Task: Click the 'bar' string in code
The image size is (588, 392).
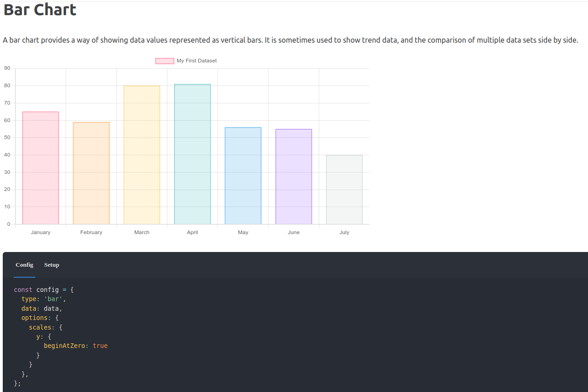Action: 55,299
